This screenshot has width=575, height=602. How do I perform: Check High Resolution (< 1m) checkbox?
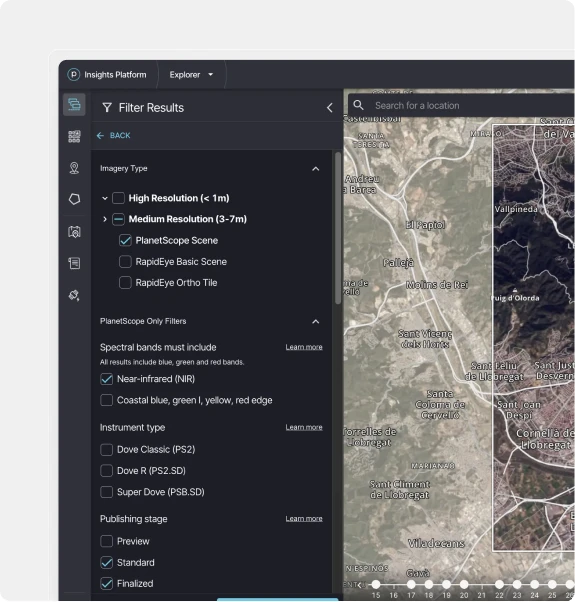(118, 198)
